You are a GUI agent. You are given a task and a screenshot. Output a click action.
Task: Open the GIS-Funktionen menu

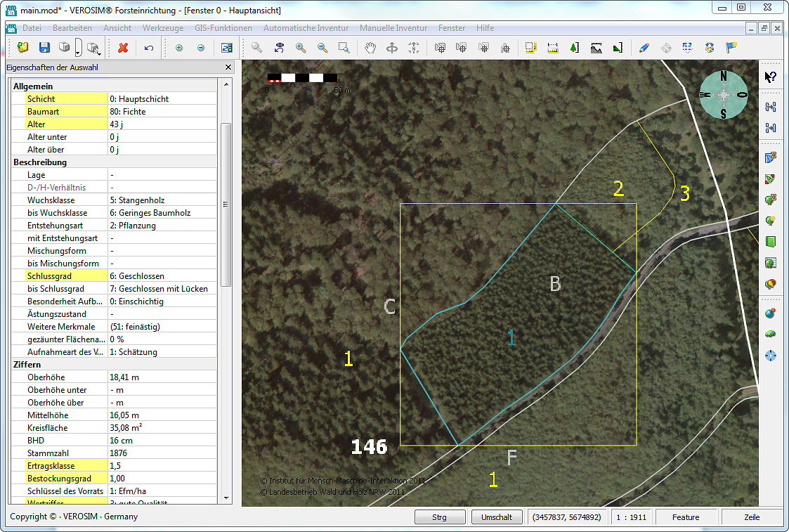coord(223,28)
